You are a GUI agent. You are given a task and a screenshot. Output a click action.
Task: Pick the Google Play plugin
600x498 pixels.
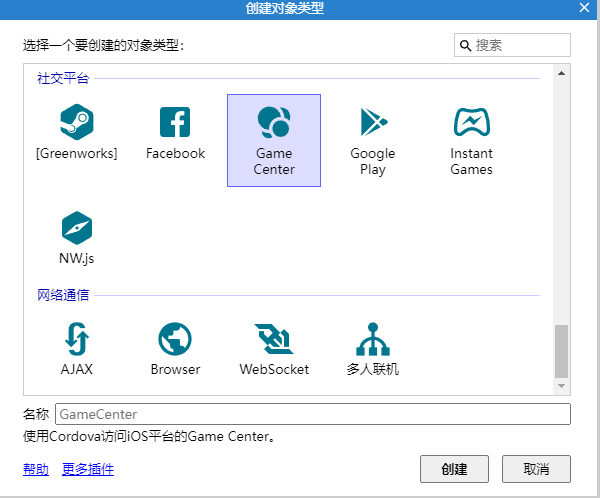point(373,140)
